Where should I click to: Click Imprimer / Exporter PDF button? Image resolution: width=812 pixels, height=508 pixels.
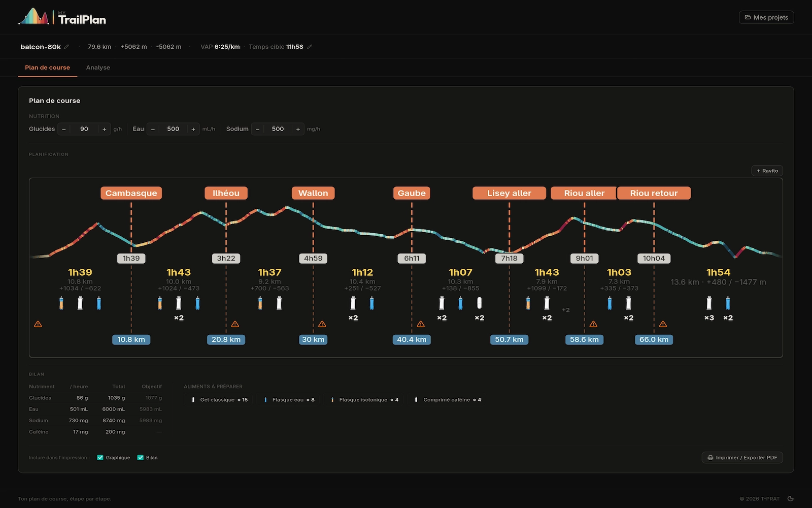pos(742,458)
